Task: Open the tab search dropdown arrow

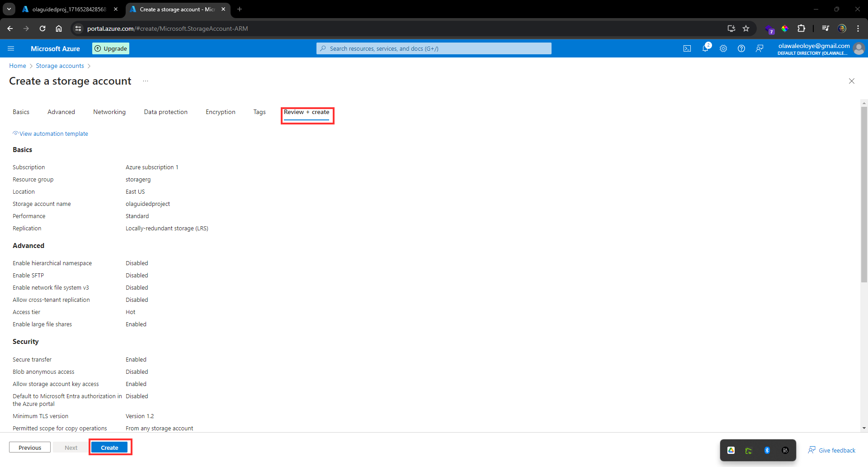Action: tap(9, 9)
